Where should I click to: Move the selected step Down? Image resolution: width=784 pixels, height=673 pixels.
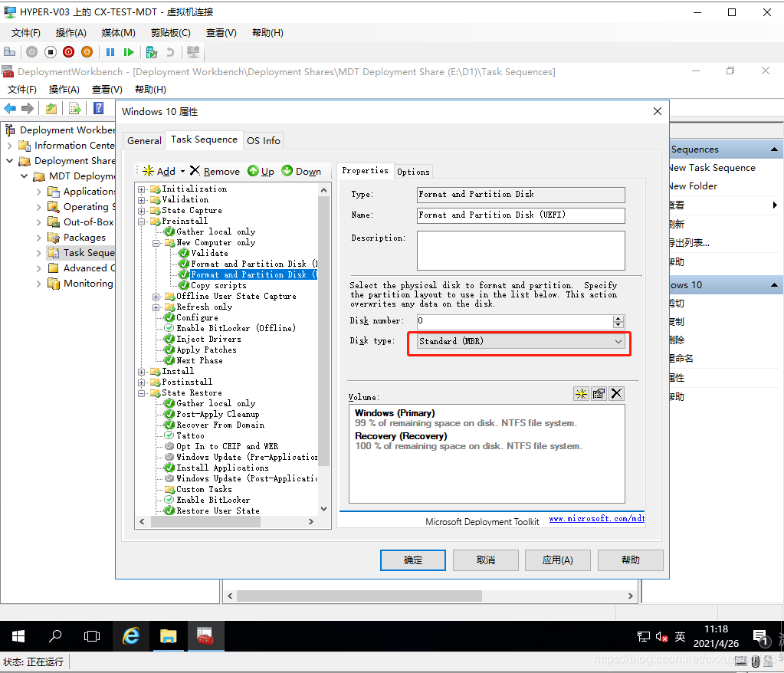(301, 172)
